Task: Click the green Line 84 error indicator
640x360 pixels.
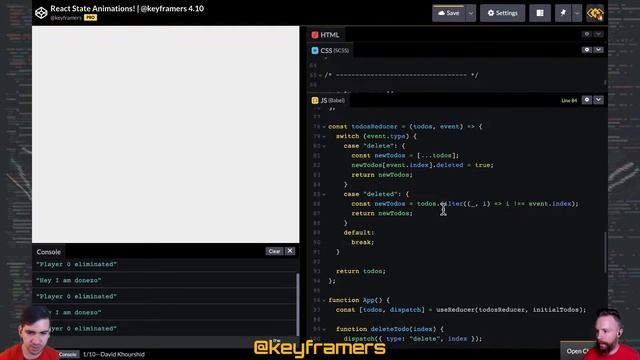Action: [569, 100]
